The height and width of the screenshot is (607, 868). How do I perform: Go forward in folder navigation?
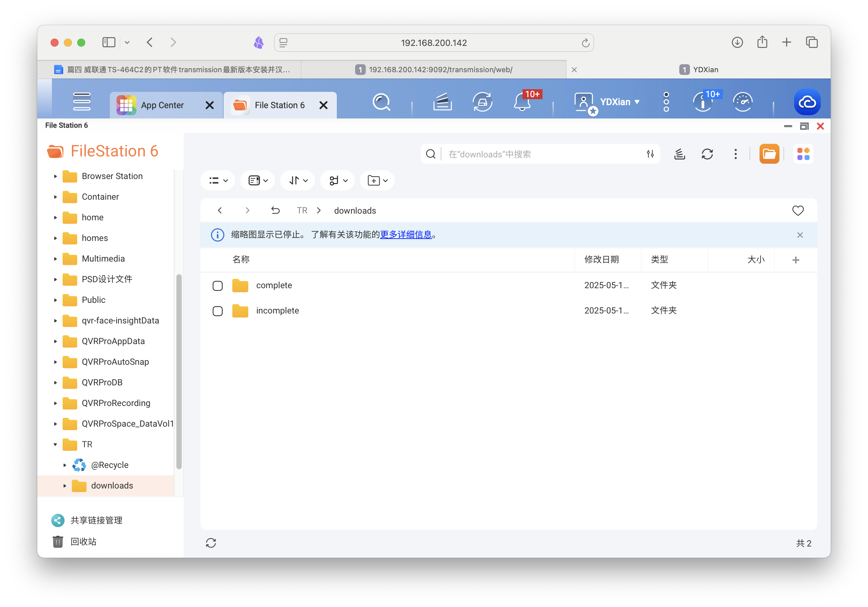pos(247,211)
